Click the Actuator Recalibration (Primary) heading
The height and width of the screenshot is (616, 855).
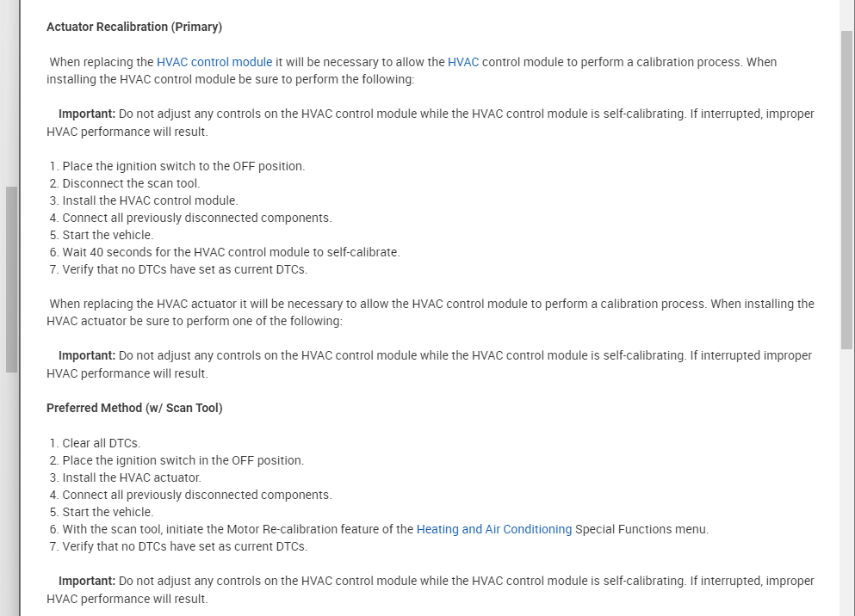coord(134,27)
